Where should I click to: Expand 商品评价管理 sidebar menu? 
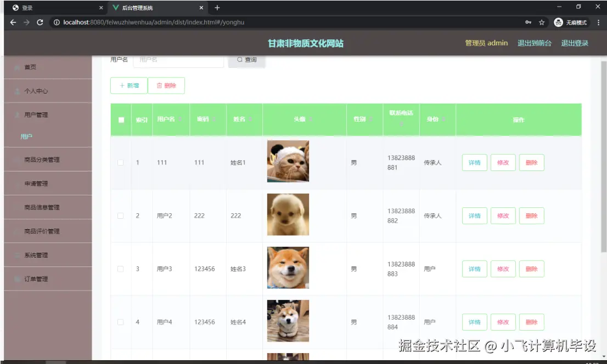48,231
